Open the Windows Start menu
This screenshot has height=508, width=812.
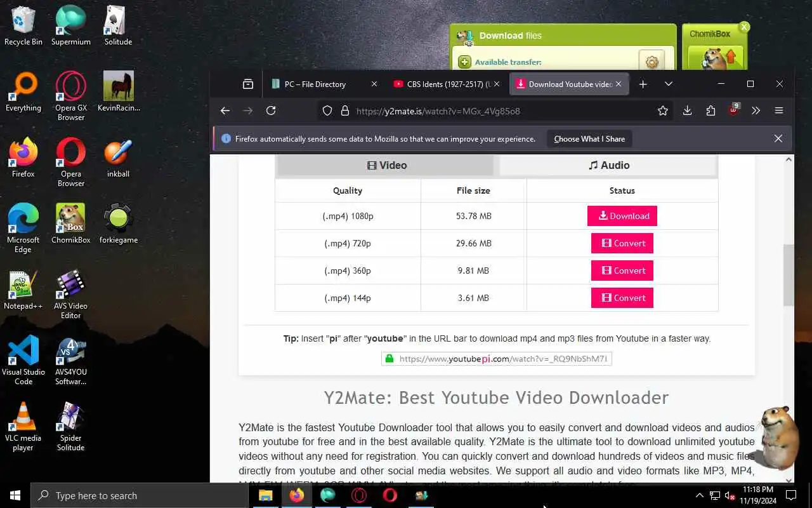(15, 495)
